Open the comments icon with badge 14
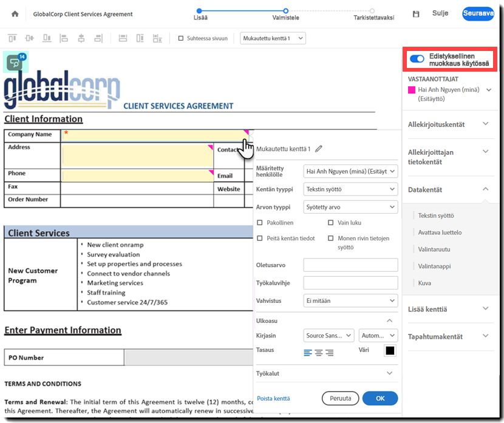504x423 pixels. (x=16, y=62)
